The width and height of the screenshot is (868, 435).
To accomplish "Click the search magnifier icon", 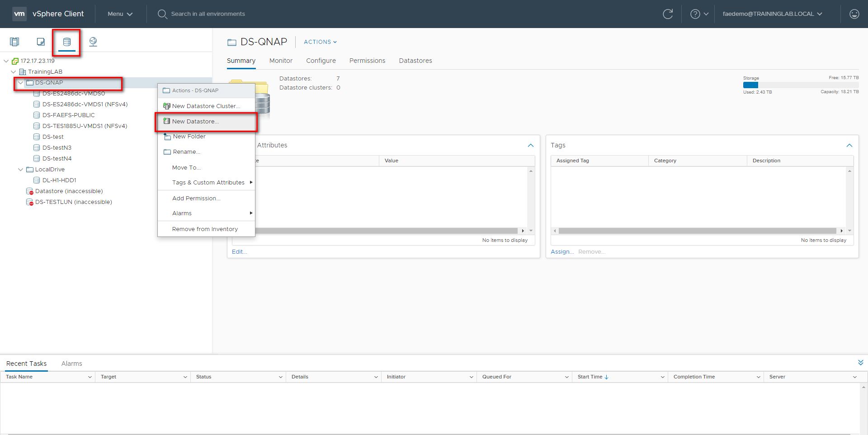I will pos(162,14).
